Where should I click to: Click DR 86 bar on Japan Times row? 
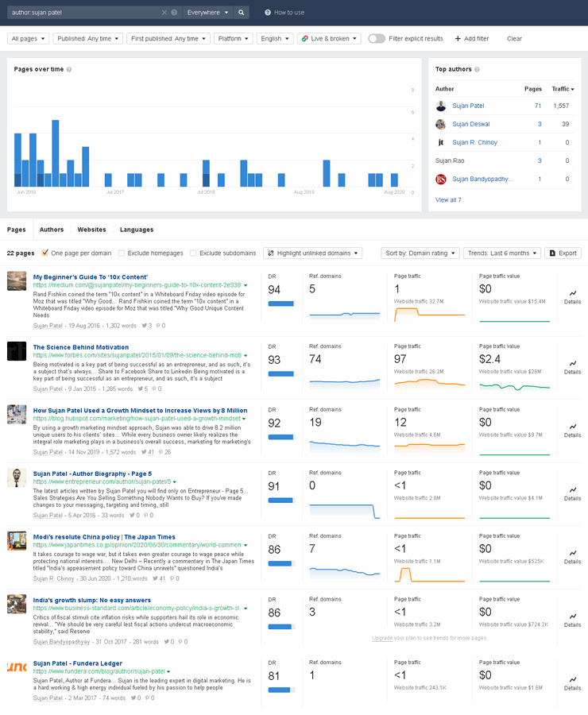click(281, 563)
